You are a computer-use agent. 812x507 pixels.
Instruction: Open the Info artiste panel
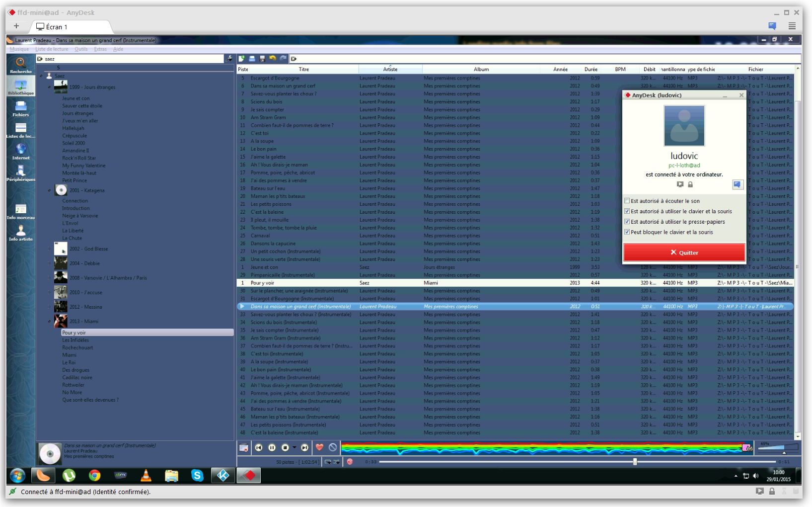pos(20,231)
